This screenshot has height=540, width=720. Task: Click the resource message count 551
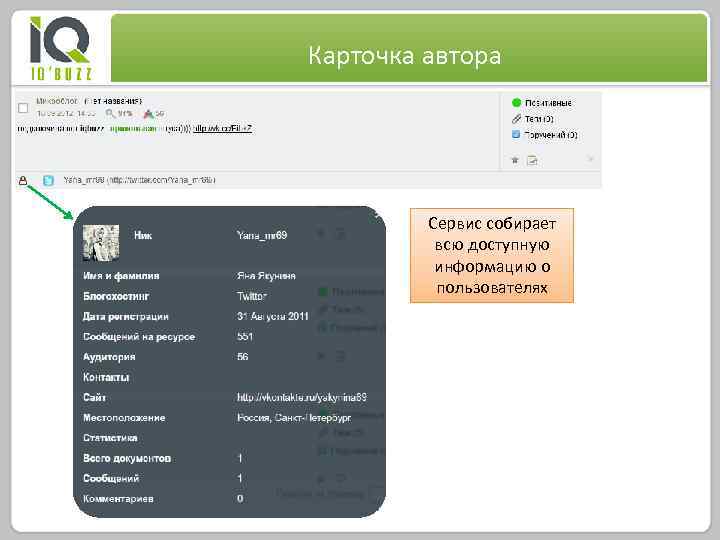coord(245,337)
